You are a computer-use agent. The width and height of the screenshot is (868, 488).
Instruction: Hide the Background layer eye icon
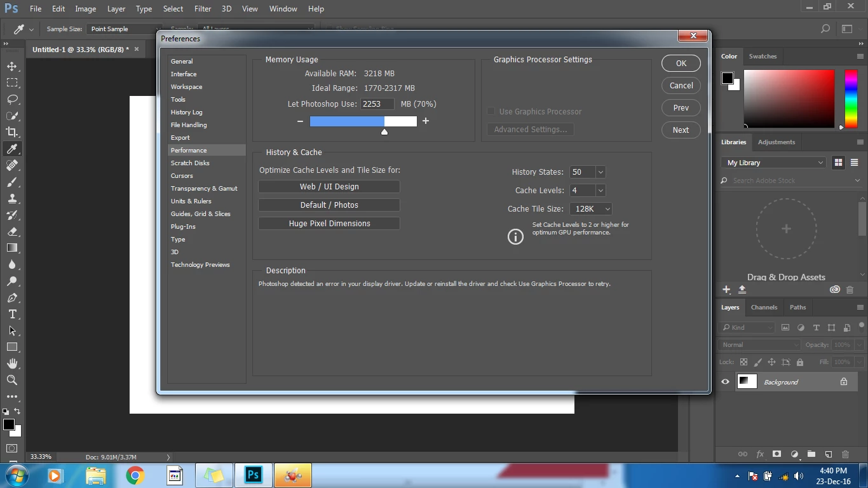(x=725, y=382)
